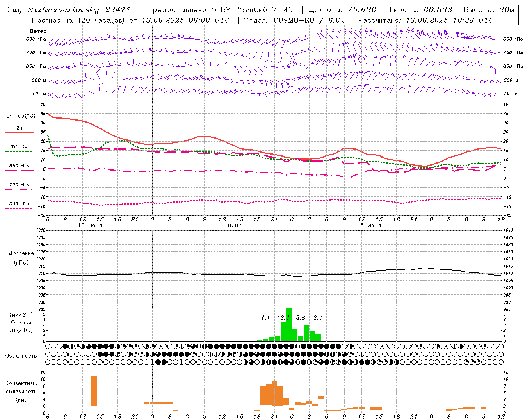Click the Высота: 30м header value
The height and width of the screenshot is (420, 525).
pyautogui.click(x=488, y=10)
